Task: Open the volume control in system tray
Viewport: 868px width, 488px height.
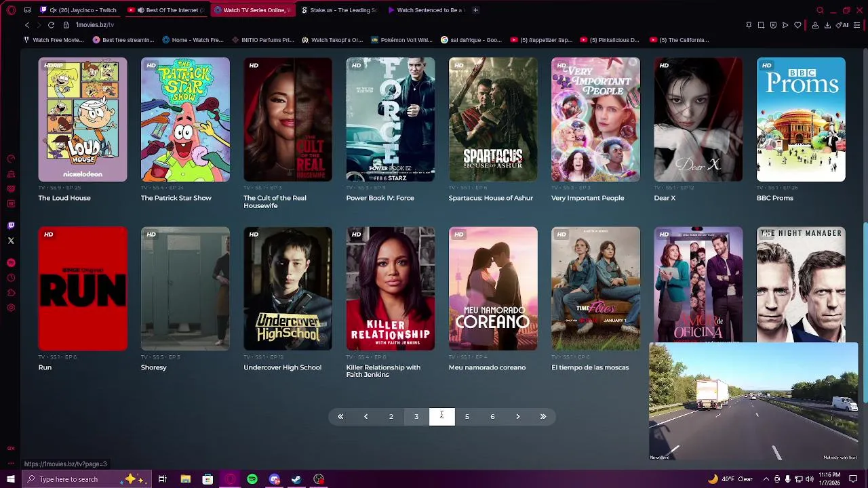Action: [810, 479]
